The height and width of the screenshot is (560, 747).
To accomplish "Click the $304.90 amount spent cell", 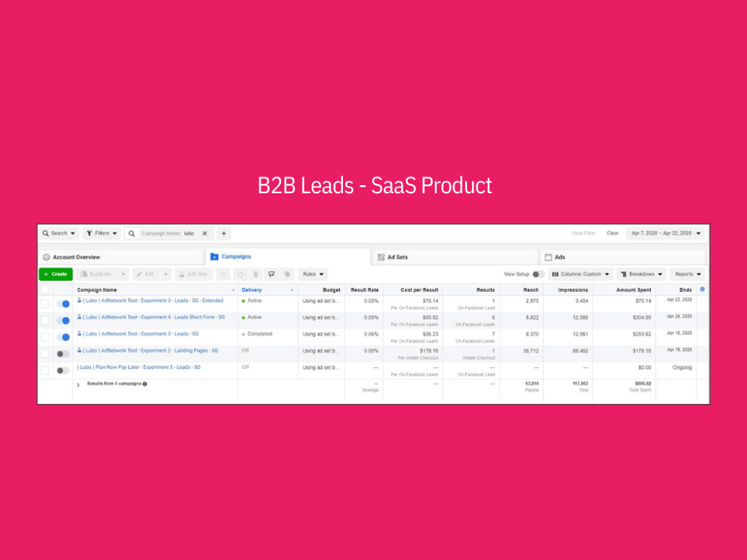I will click(642, 317).
